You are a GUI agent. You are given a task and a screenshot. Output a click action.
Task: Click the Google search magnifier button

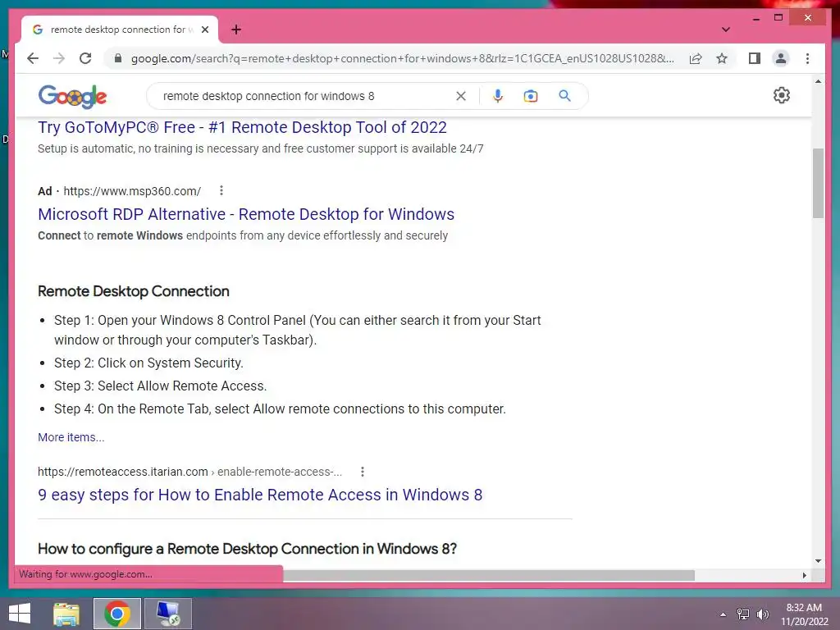[564, 96]
